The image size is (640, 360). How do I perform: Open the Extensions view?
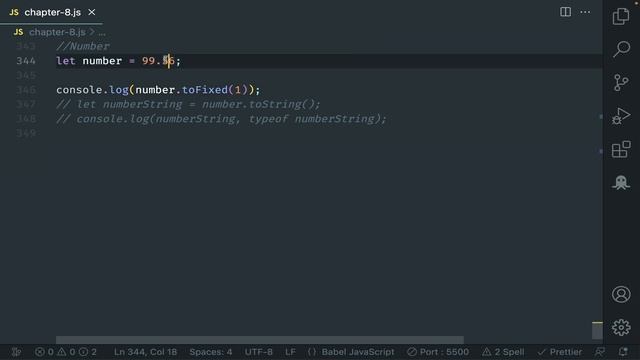coord(621,149)
